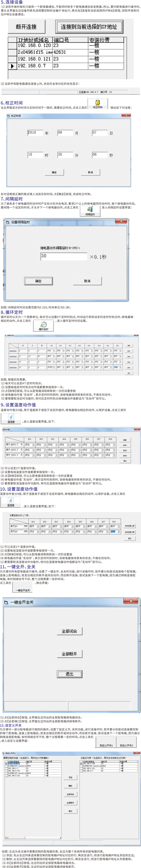The height and width of the screenshot is (868, 141).
Task: Click 全部断开 in 一键全开全关 dialog
Action: pos(69,654)
